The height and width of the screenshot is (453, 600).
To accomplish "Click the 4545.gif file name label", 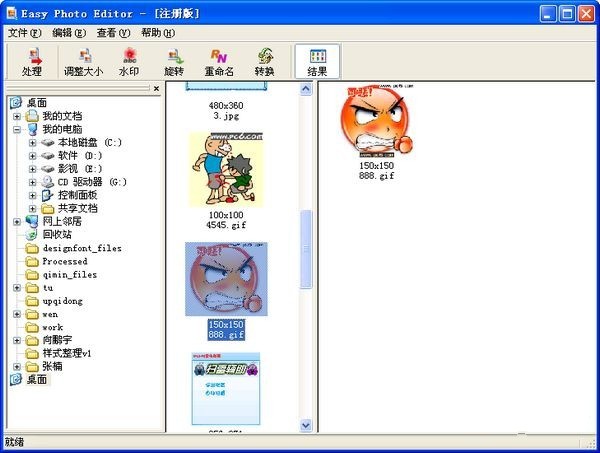I will point(226,225).
